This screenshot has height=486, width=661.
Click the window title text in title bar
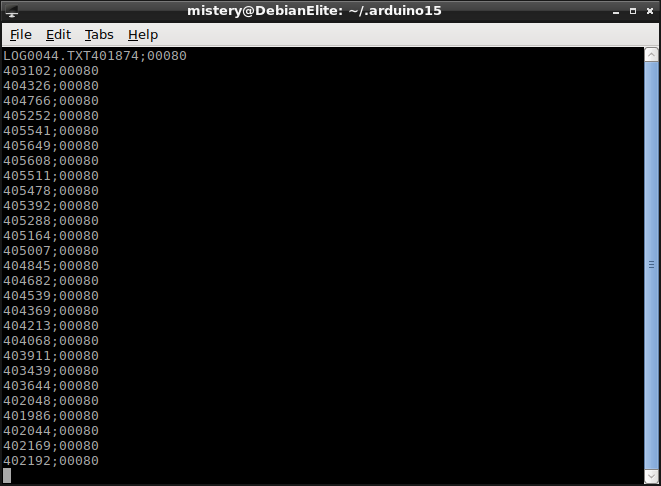(314, 11)
